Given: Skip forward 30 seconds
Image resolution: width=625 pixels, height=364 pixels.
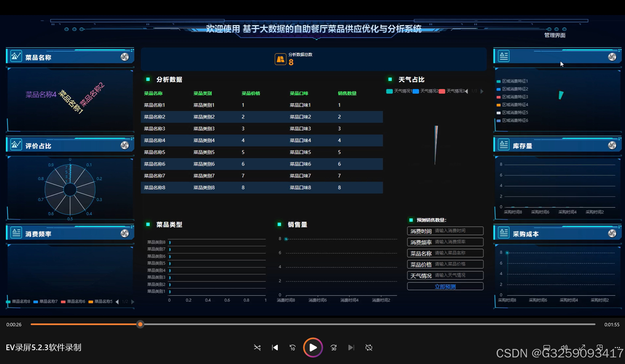Looking at the screenshot, I should [x=334, y=348].
